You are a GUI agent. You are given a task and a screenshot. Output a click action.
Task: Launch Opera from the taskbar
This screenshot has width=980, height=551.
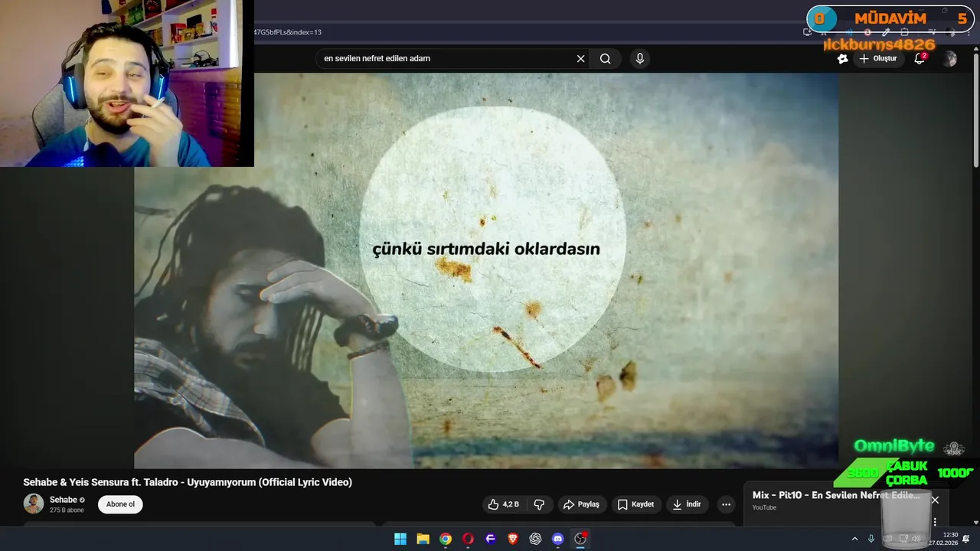tap(468, 539)
